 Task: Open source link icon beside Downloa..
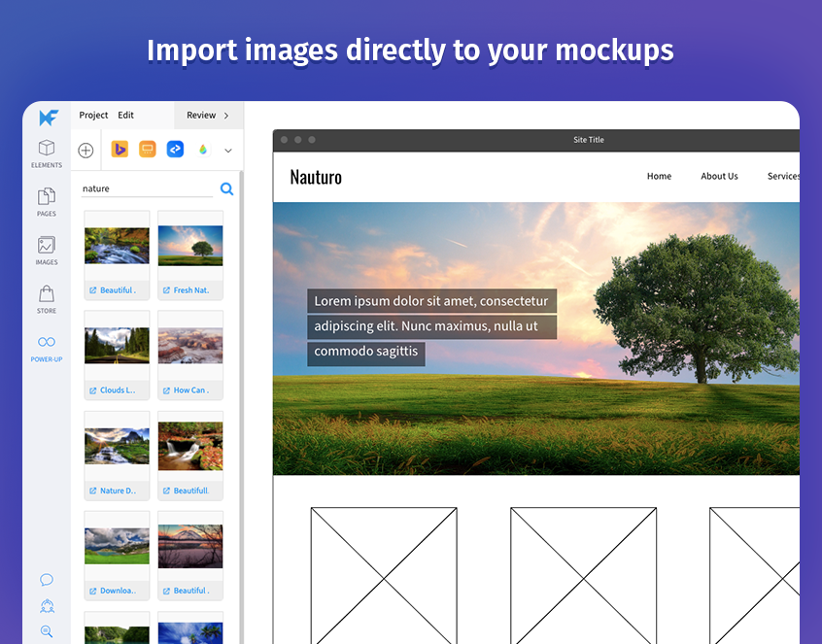[x=92, y=592]
